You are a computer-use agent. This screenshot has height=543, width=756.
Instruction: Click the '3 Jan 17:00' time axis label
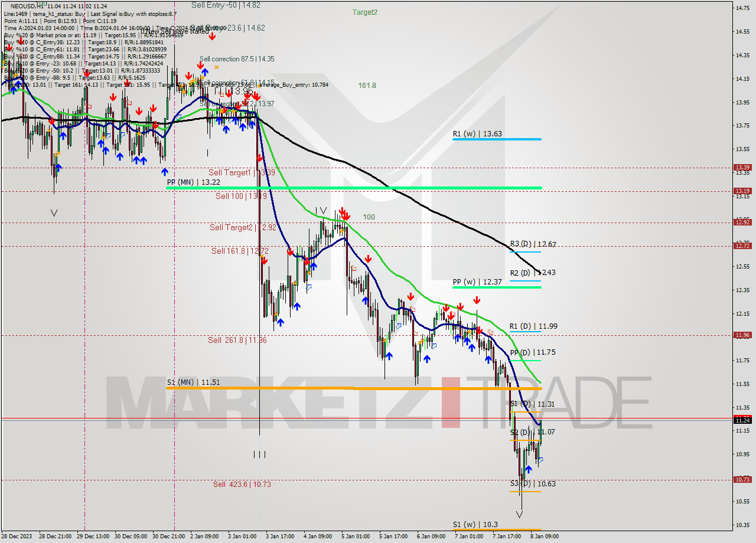click(x=280, y=537)
